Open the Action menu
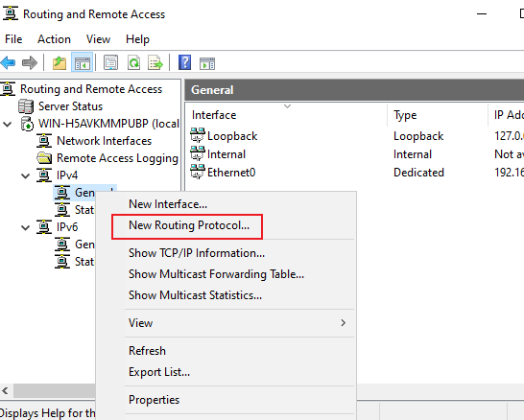 (x=54, y=39)
